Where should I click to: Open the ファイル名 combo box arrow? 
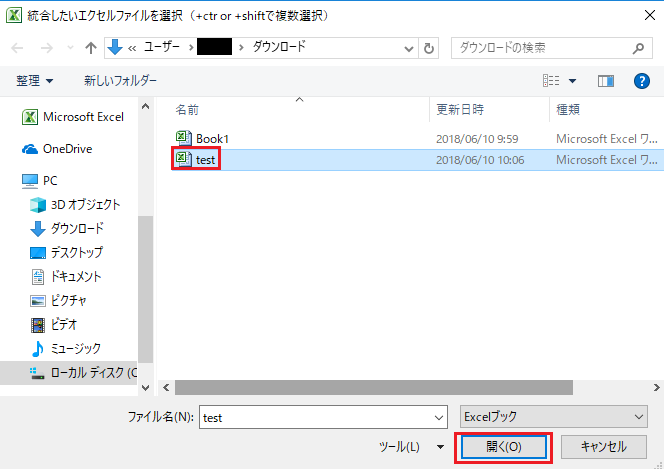pos(439,418)
